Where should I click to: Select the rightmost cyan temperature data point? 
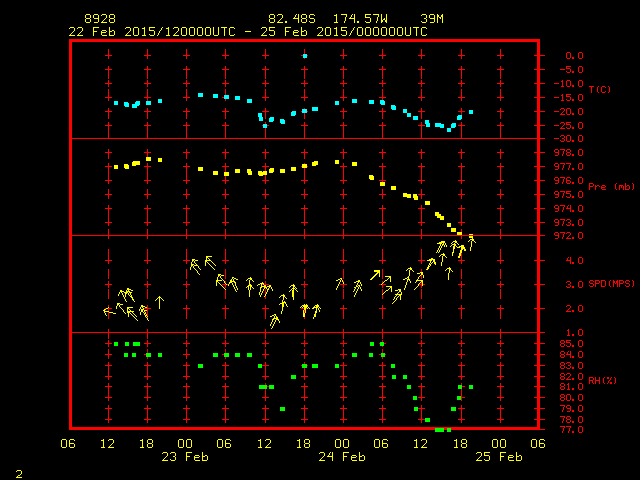point(471,112)
